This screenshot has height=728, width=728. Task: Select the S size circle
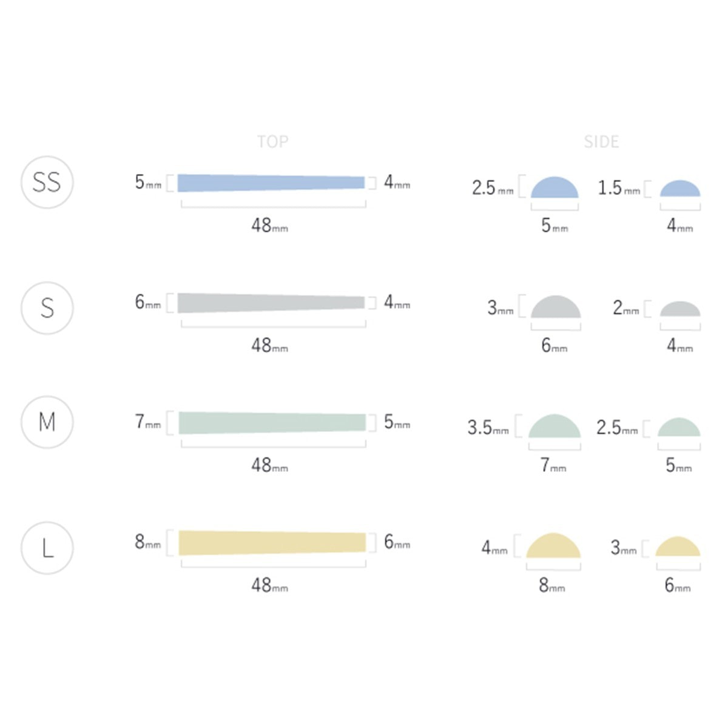point(47,308)
